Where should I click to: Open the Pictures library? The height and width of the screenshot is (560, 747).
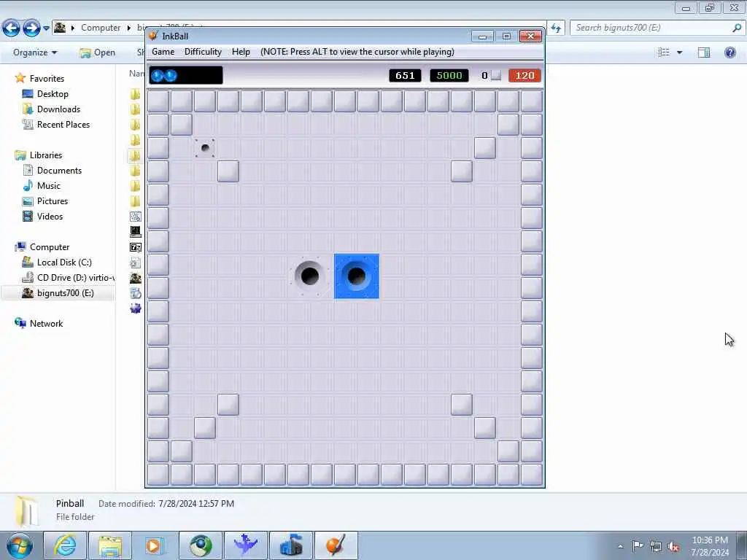53,201
